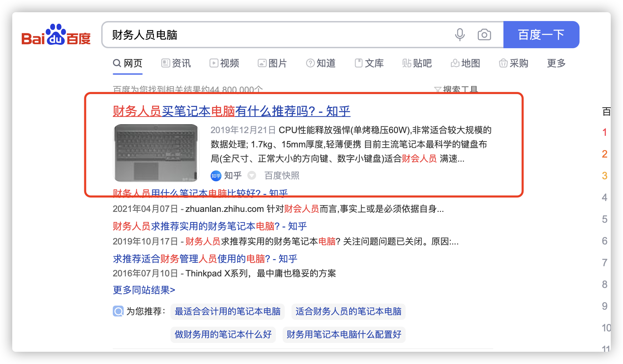Click the laptop keyboard thumbnail image
623x364 pixels.
point(156,153)
